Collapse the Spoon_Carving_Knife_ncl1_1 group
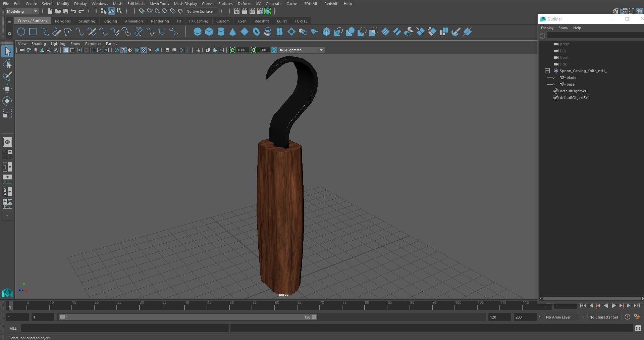Screen dimensions: 644x340 [x=547, y=71]
